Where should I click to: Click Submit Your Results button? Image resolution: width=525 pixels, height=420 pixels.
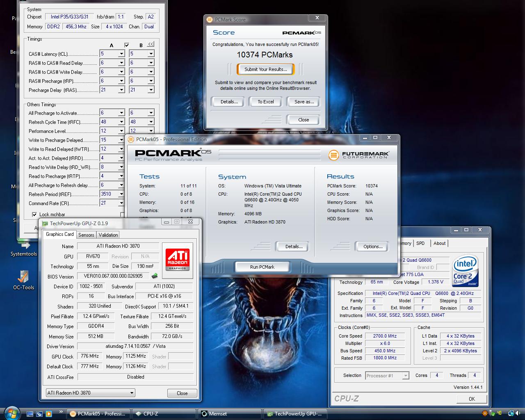[x=265, y=69]
